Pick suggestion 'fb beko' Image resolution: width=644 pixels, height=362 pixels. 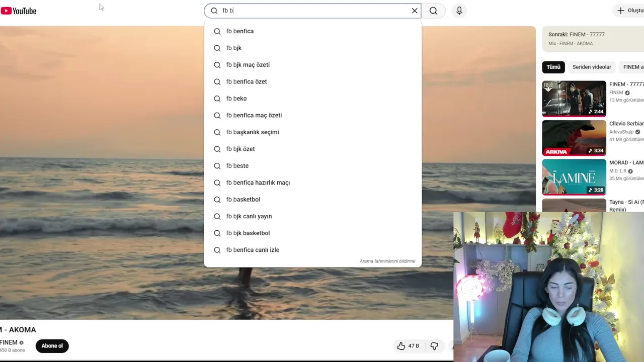tap(312, 99)
